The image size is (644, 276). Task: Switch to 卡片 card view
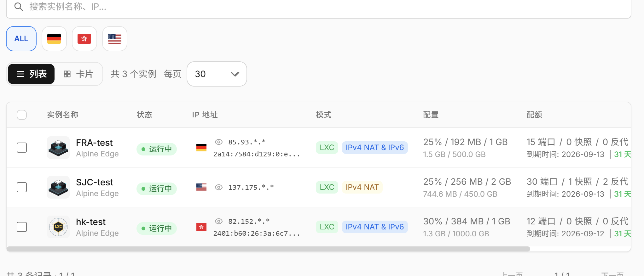78,74
